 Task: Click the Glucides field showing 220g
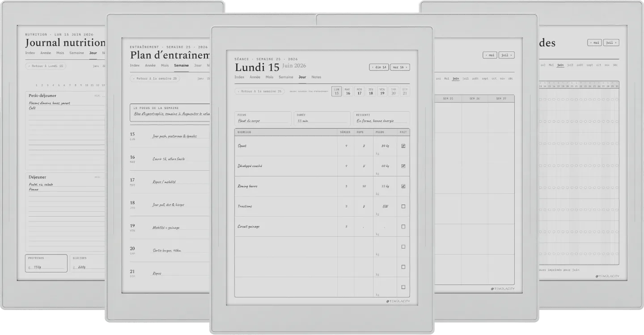tap(88, 263)
